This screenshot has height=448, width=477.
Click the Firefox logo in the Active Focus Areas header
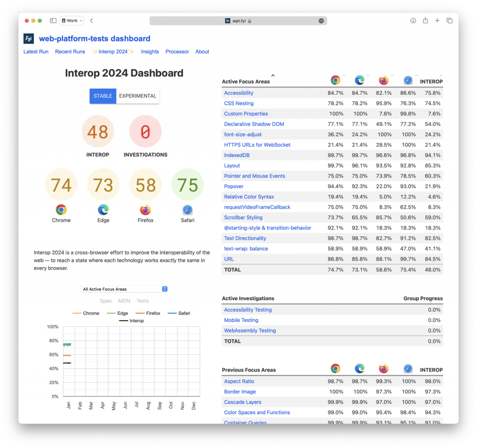(383, 80)
